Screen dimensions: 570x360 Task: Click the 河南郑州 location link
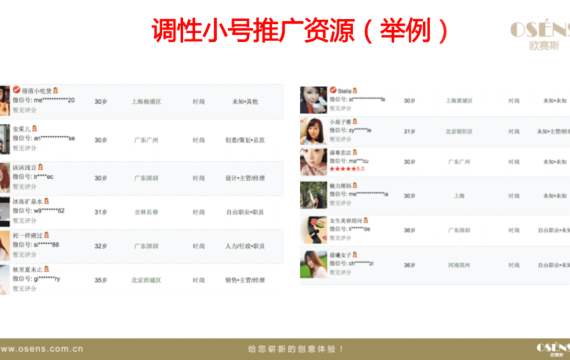tap(459, 265)
